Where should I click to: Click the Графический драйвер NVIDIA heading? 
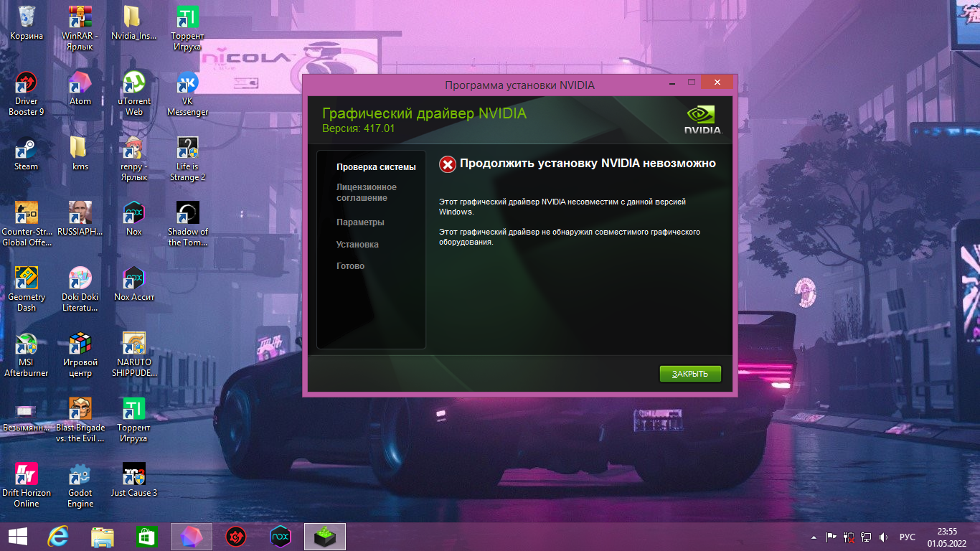pos(424,113)
